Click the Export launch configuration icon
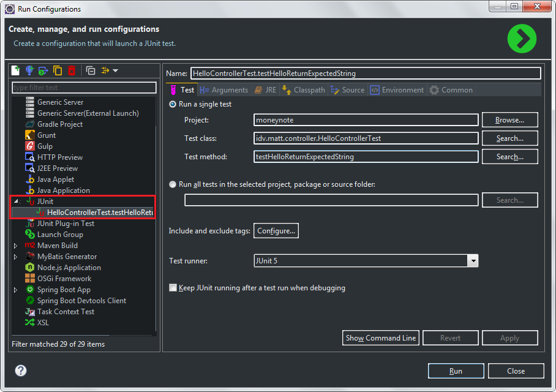This screenshot has width=556, height=392. coord(43,70)
